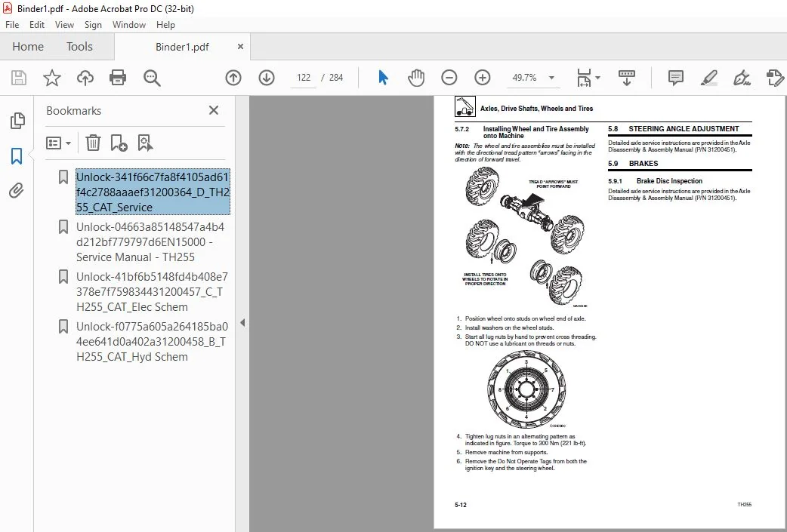The width and height of the screenshot is (787, 532).
Task: Select the highlight text tool
Action: [708, 78]
